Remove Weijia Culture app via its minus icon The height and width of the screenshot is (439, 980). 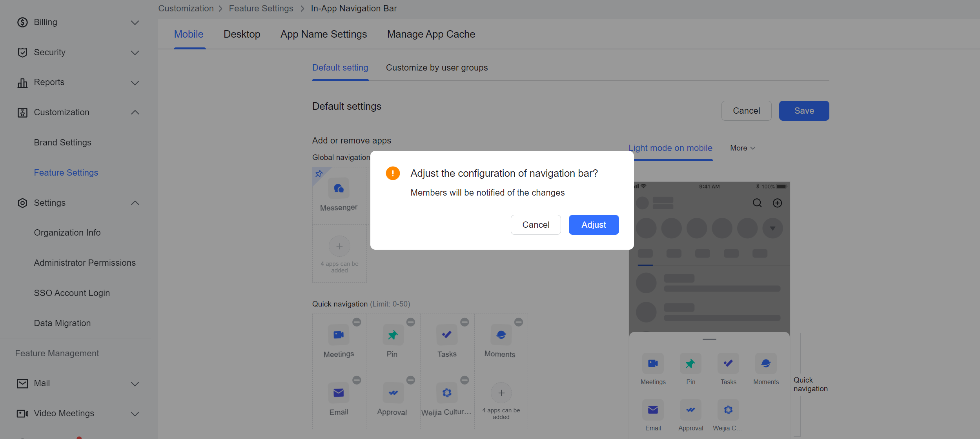tap(464, 380)
